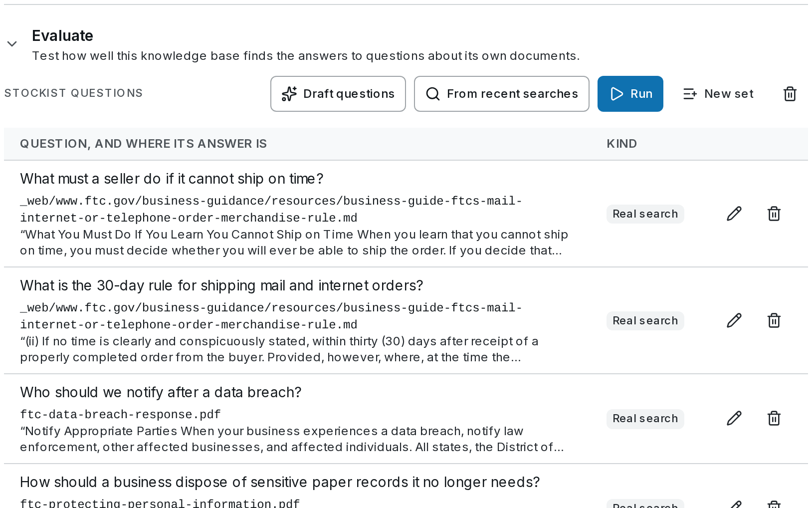Image resolution: width=812 pixels, height=508 pixels.
Task: Delete the 'cannot ship on time' question
Action: 774,214
